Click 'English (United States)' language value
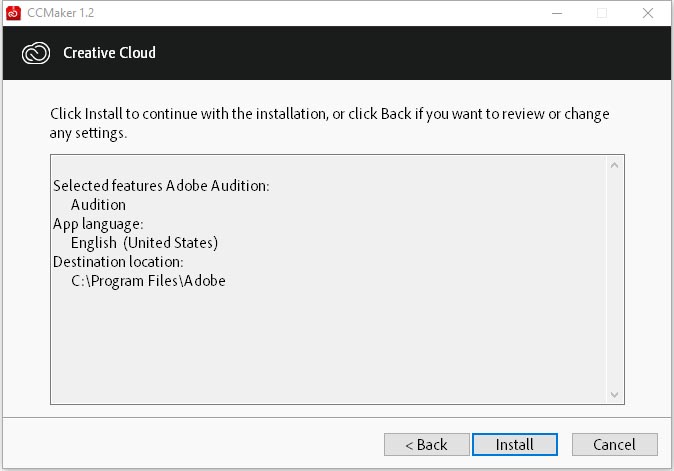 tap(144, 243)
